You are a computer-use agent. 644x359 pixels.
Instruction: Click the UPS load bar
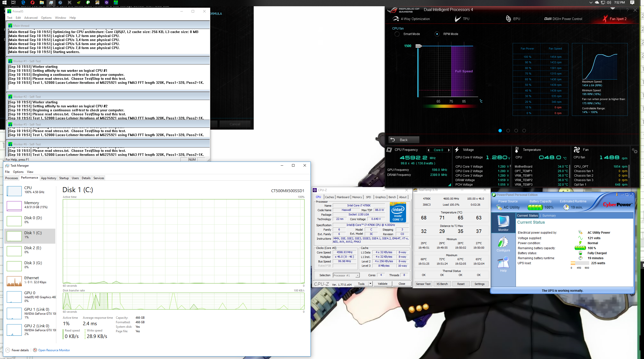pyautogui.click(x=580, y=263)
